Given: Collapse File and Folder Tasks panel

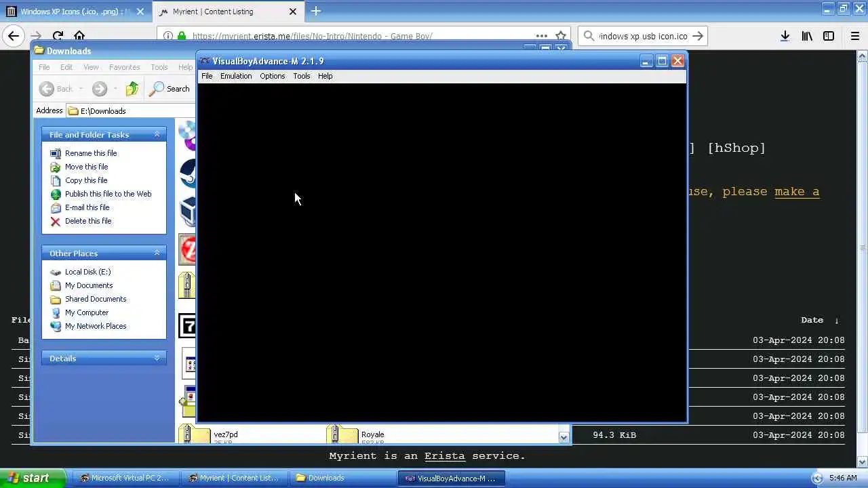Looking at the screenshot, I should pos(157,134).
